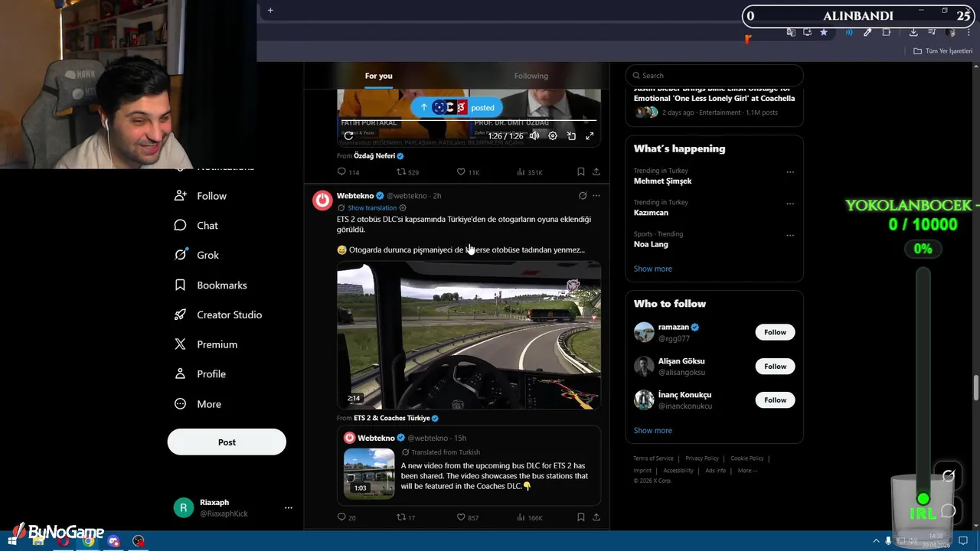
Task: Open Follow in the left sidebar
Action: 201,196
